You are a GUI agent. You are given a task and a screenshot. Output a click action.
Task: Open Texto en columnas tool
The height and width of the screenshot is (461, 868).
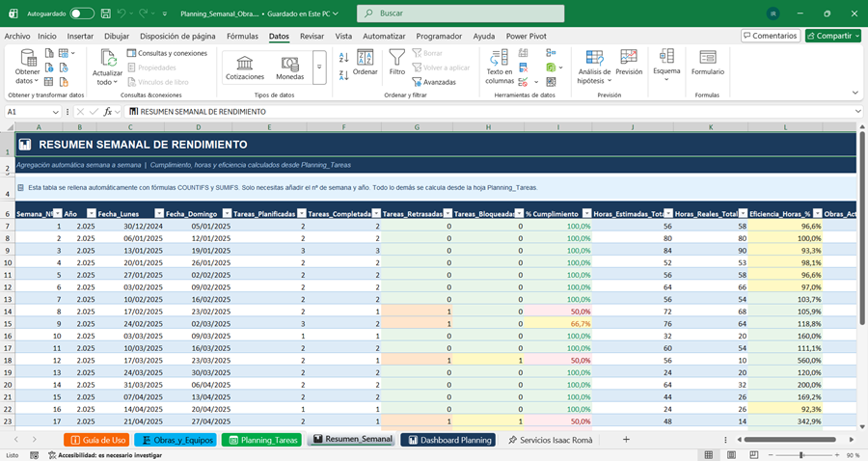tap(500, 67)
